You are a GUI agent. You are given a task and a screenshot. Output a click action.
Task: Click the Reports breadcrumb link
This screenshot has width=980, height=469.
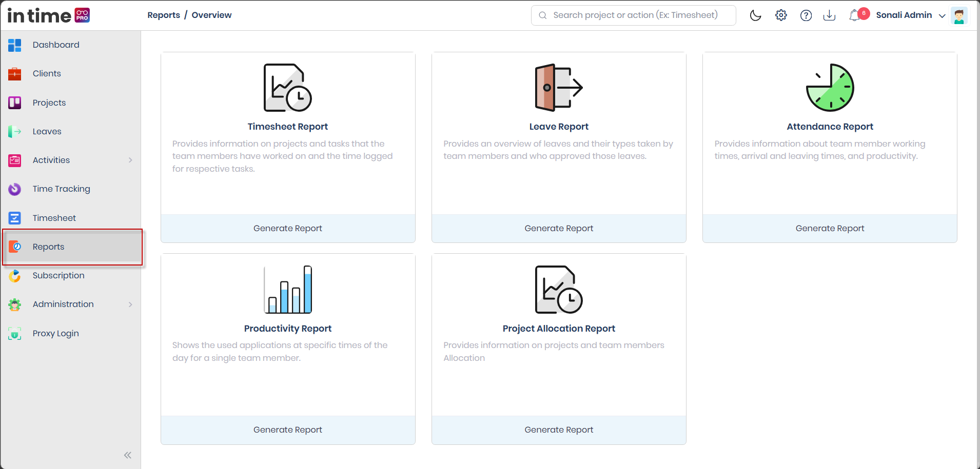point(164,15)
